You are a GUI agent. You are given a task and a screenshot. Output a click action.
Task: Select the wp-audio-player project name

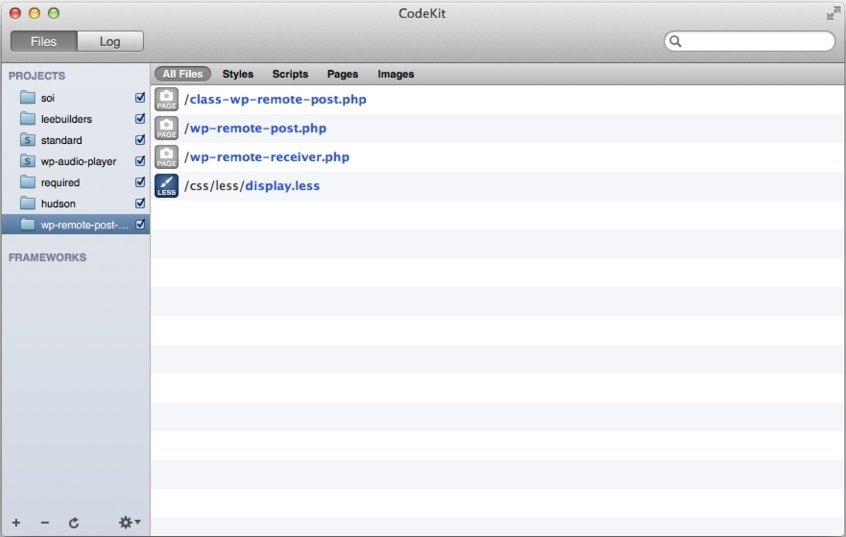click(79, 161)
